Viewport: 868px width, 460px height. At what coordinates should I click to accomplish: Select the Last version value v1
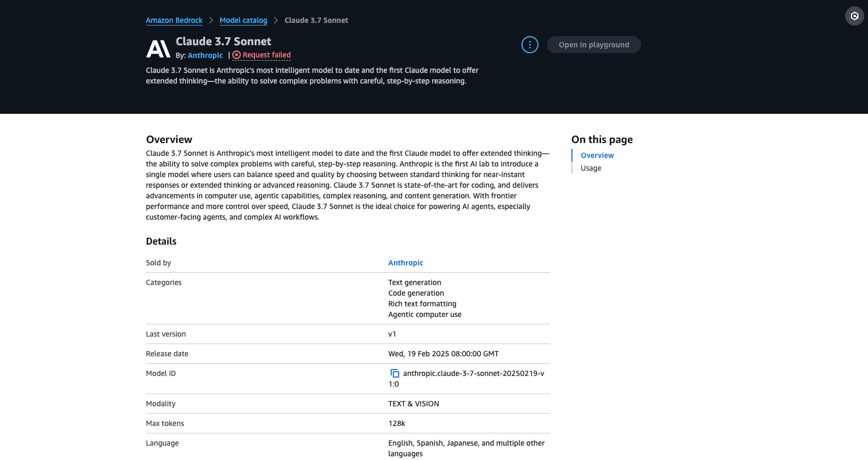coord(392,334)
